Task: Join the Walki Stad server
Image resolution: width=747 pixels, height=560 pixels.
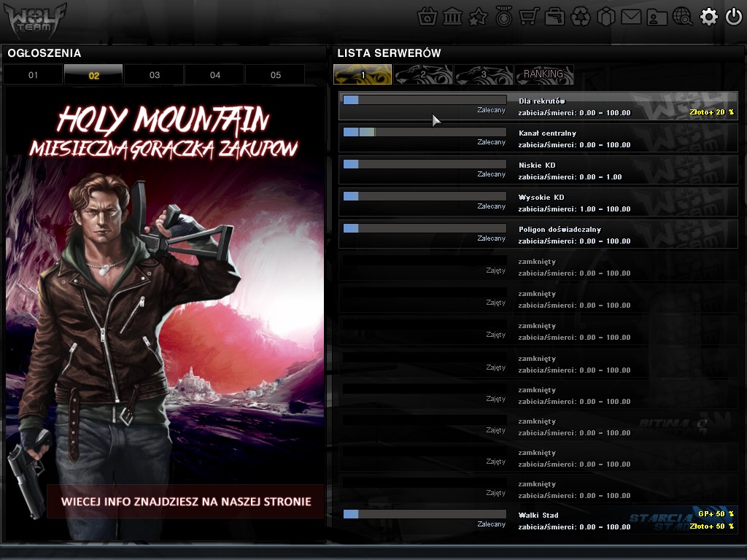Action: pos(538,520)
